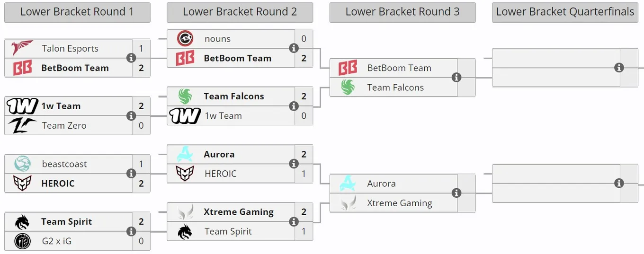
Task: Click info icon for Aurora vs Xtreme Gaming
Action: click(x=456, y=193)
